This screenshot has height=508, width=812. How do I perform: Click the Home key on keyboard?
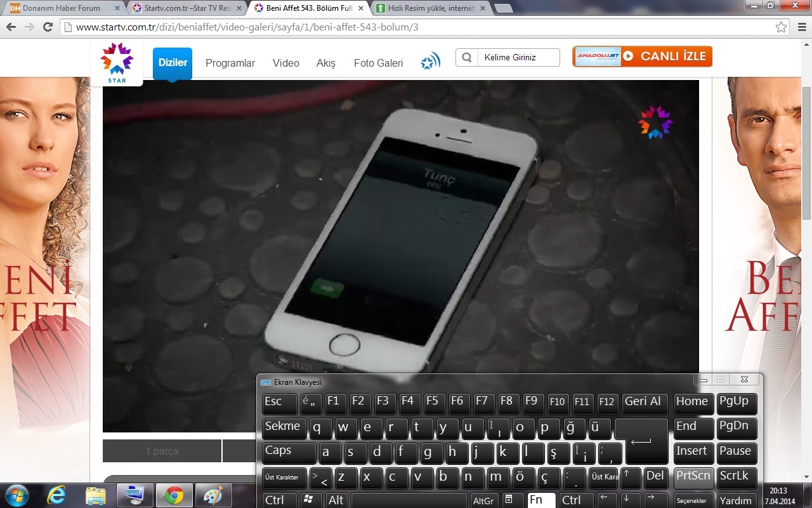693,404
